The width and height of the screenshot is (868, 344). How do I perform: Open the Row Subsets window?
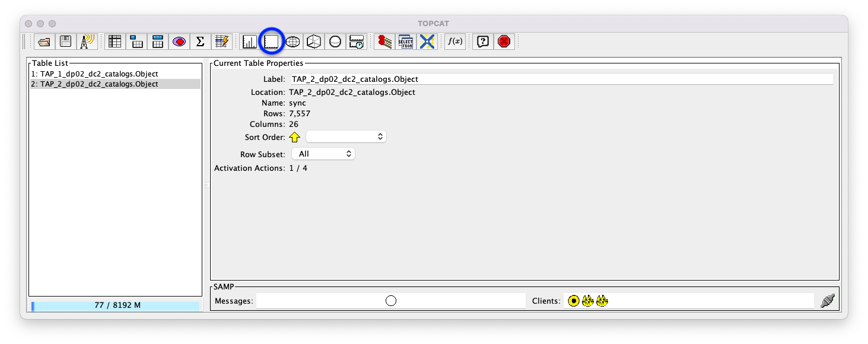click(x=179, y=41)
